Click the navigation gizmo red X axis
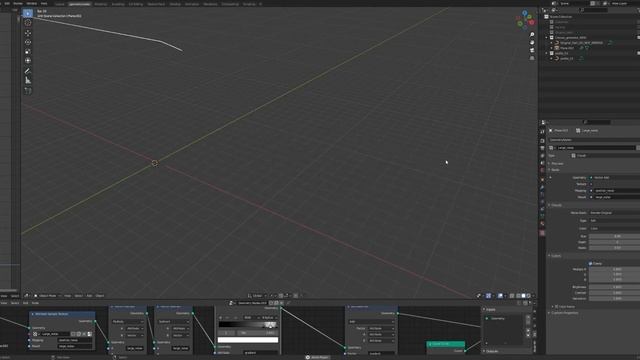 click(531, 22)
